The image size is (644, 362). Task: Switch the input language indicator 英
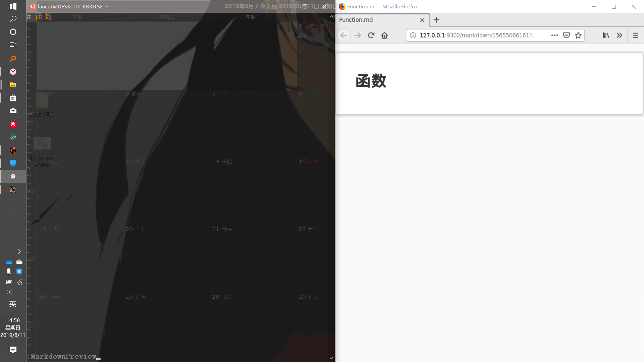point(13,304)
